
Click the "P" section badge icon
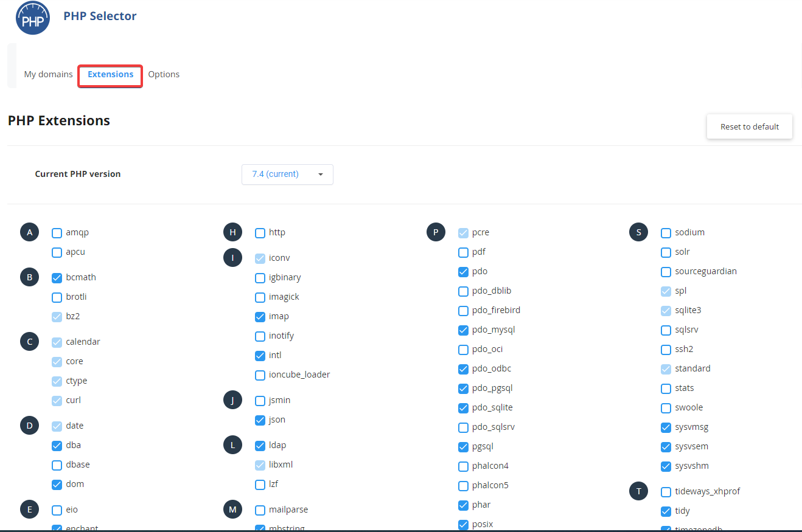436,232
